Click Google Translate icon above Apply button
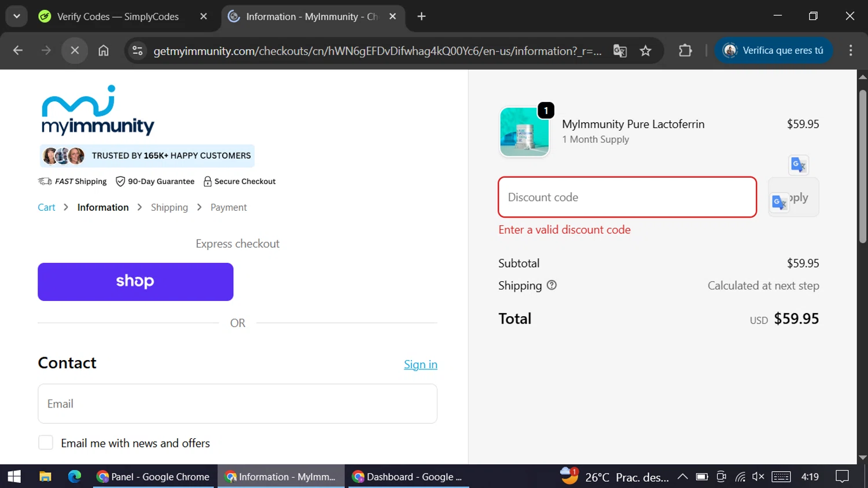The width and height of the screenshot is (868, 488). (799, 165)
